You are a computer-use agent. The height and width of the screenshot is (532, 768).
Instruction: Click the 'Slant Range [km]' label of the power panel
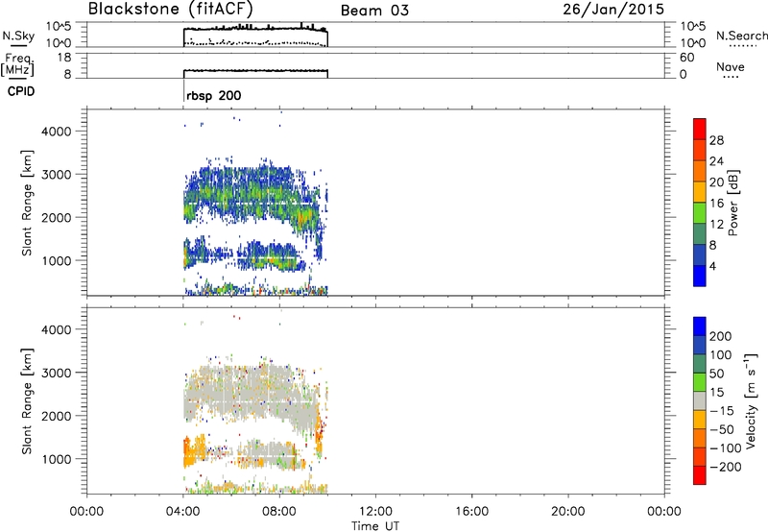27,203
